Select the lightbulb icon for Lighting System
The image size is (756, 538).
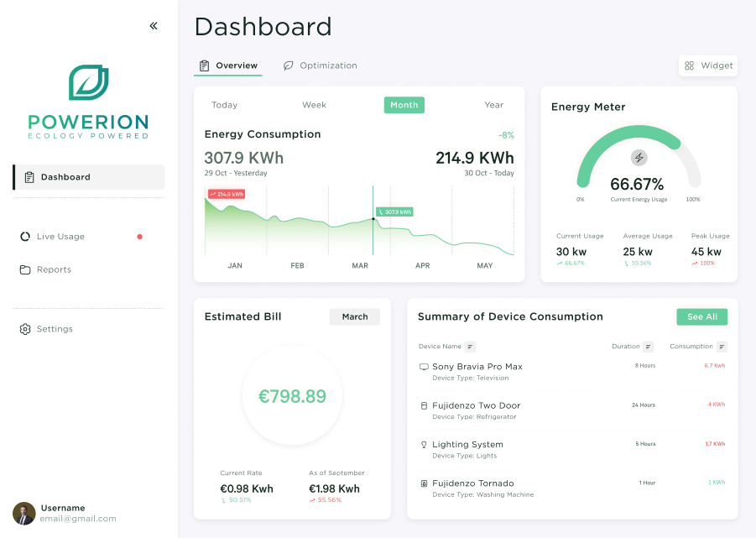422,444
